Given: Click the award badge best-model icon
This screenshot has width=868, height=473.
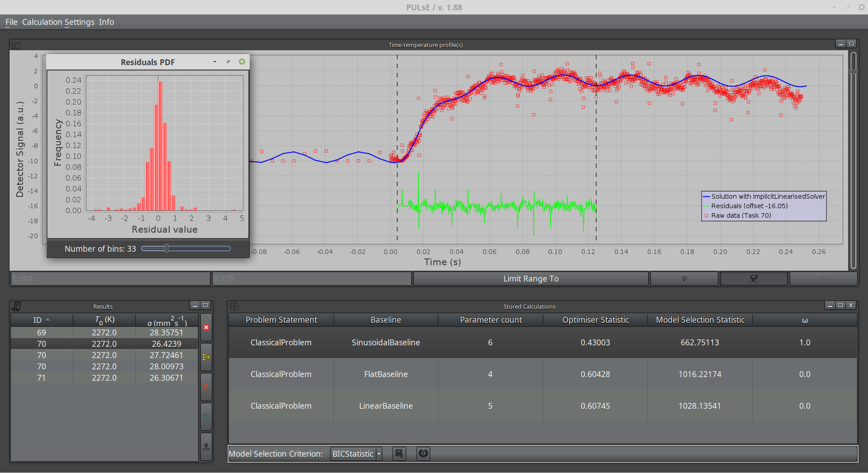Looking at the screenshot, I should coord(423,454).
